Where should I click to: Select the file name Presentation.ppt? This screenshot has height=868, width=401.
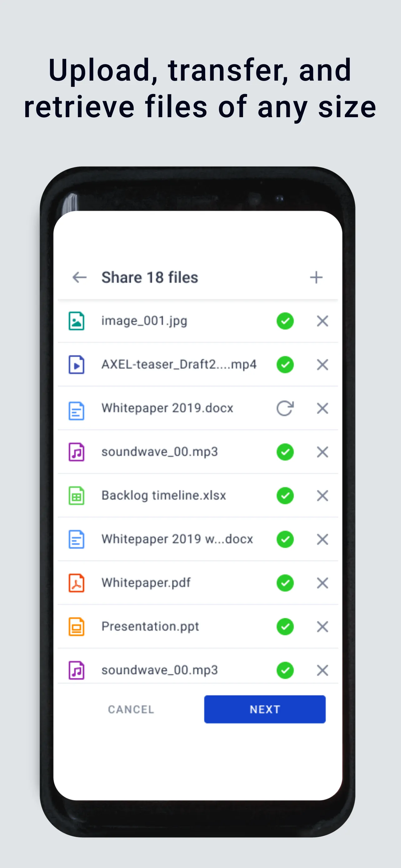click(x=150, y=626)
